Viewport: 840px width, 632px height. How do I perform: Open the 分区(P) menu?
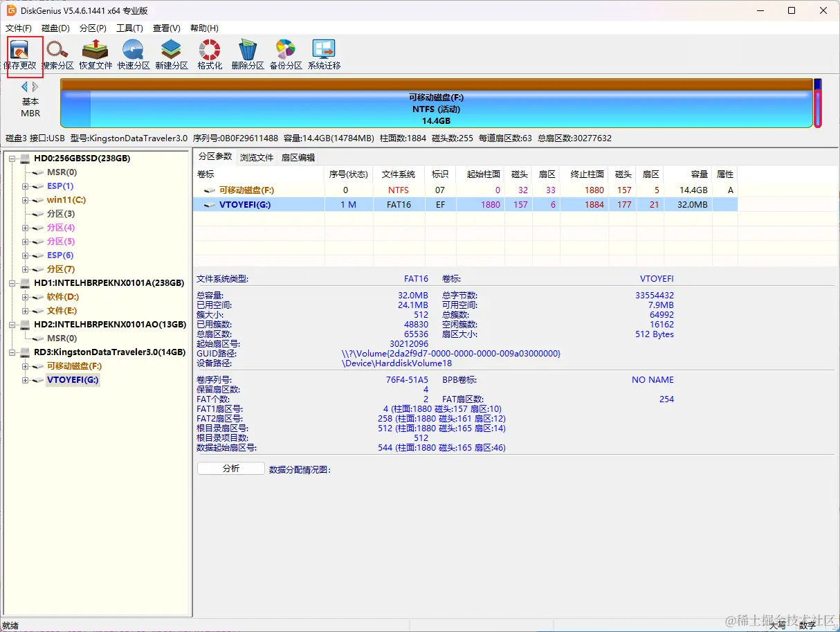(x=93, y=28)
